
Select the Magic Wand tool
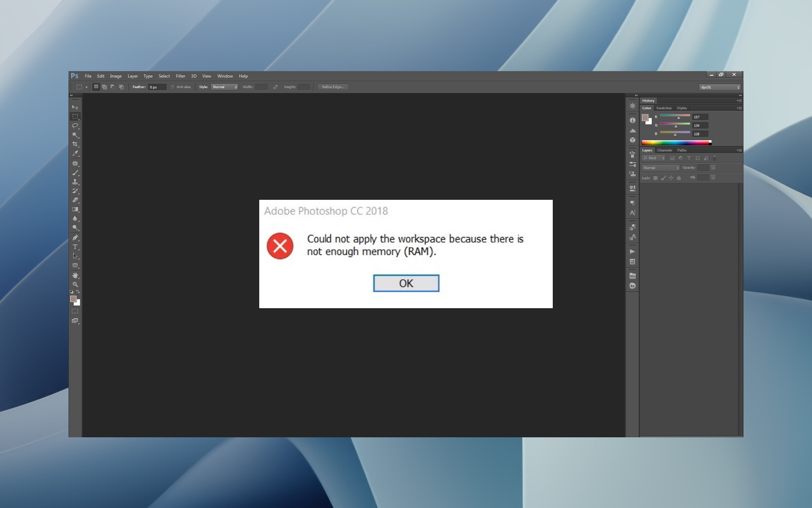click(75, 135)
